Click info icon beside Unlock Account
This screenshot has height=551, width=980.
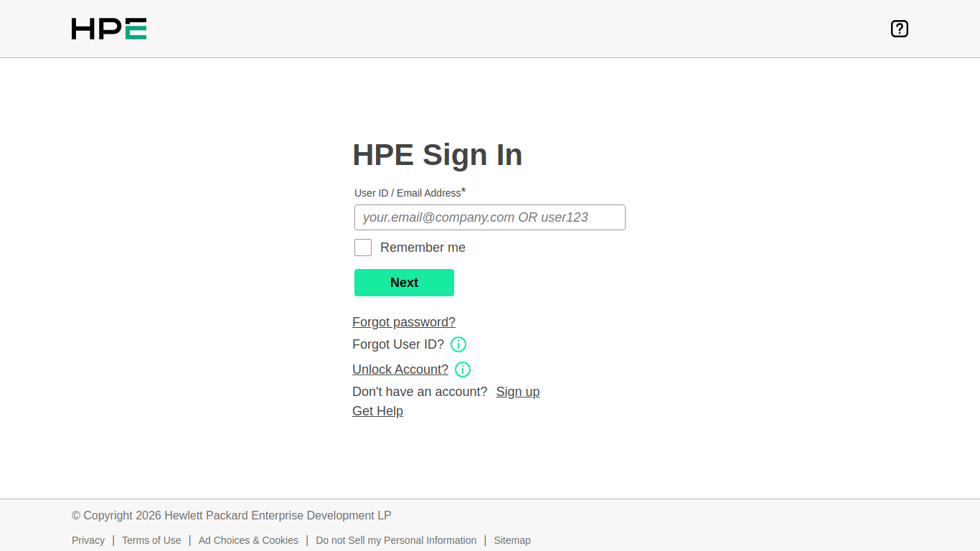pyautogui.click(x=463, y=369)
